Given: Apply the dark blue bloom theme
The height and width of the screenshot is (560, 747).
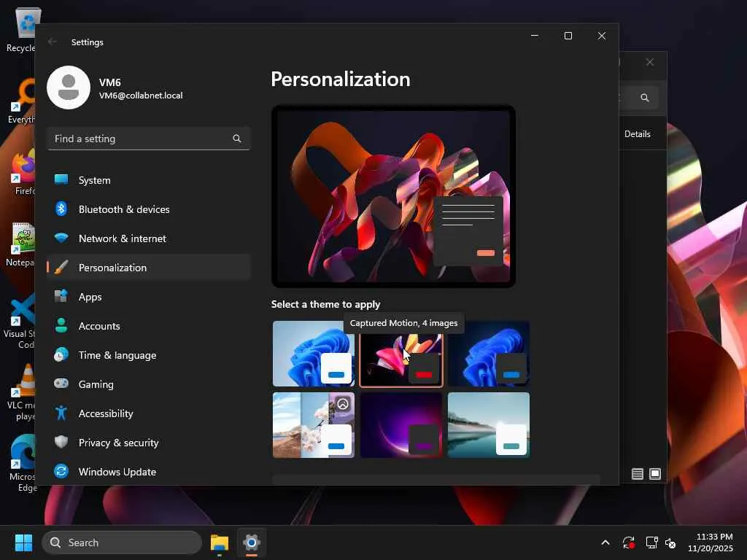Looking at the screenshot, I should tap(489, 354).
